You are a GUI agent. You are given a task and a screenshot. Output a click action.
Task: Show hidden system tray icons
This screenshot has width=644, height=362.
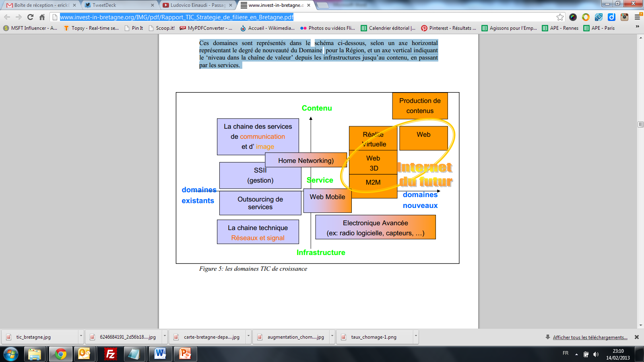point(576,354)
